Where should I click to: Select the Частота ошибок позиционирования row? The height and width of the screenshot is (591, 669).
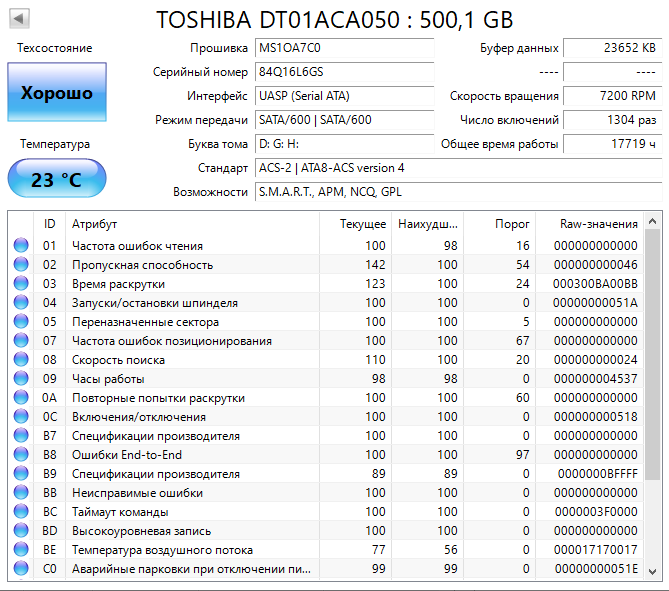coord(326,341)
